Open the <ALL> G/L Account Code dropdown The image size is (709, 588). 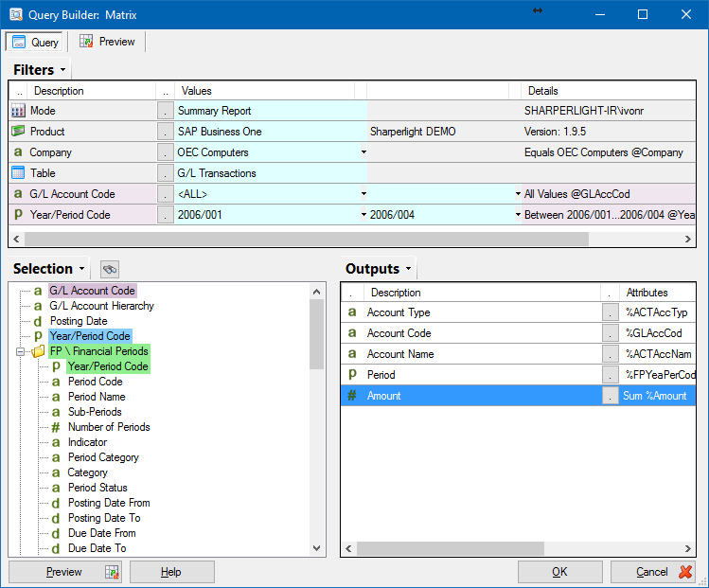point(363,194)
